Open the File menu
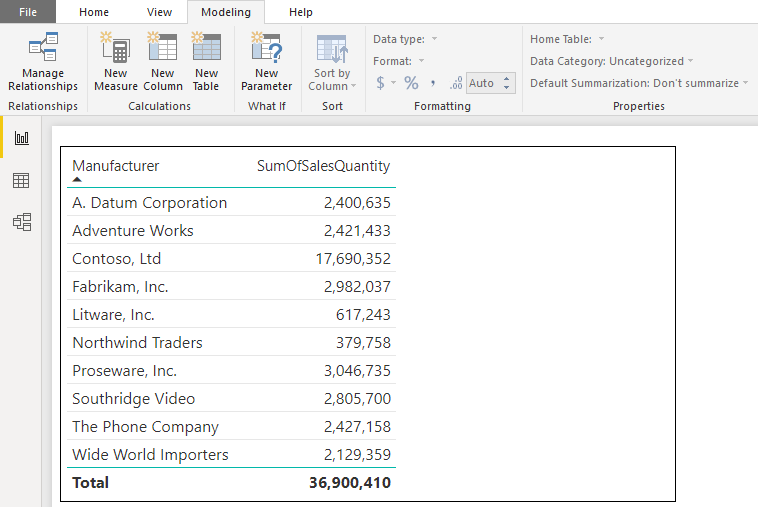The width and height of the screenshot is (758, 507). click(x=28, y=12)
